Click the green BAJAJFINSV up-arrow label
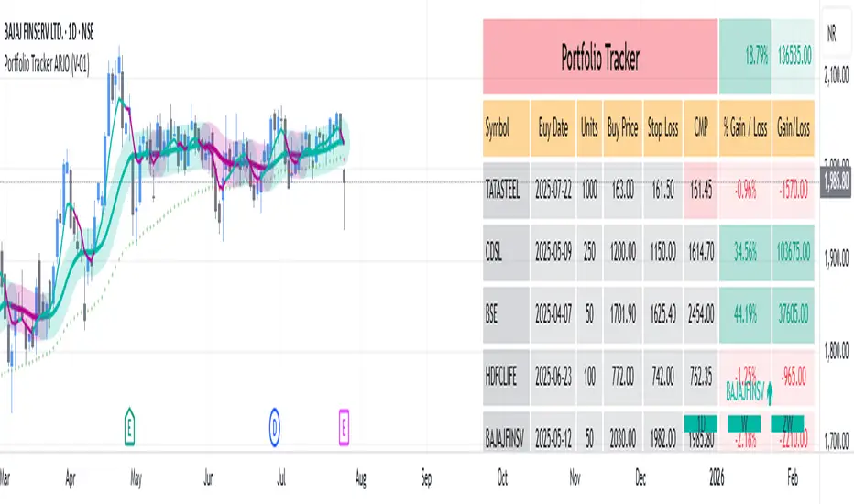Viewport: 854px width, 504px height. (750, 391)
